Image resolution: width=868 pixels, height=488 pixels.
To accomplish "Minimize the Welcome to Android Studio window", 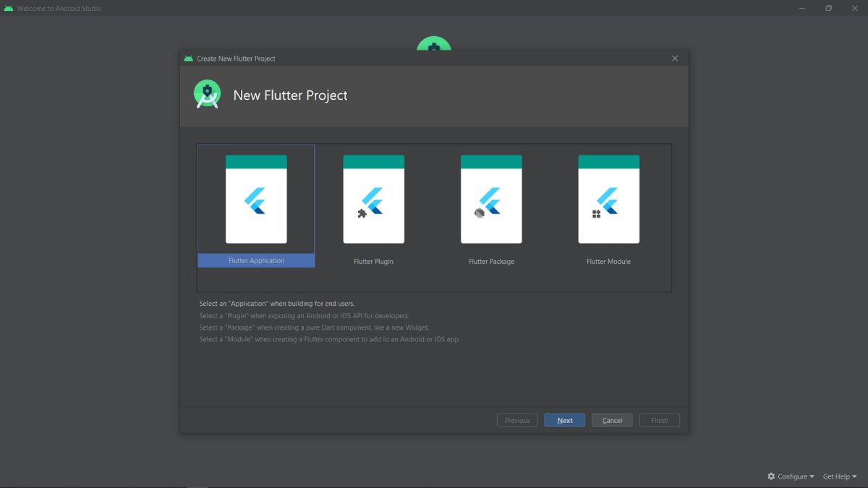I will 803,9.
